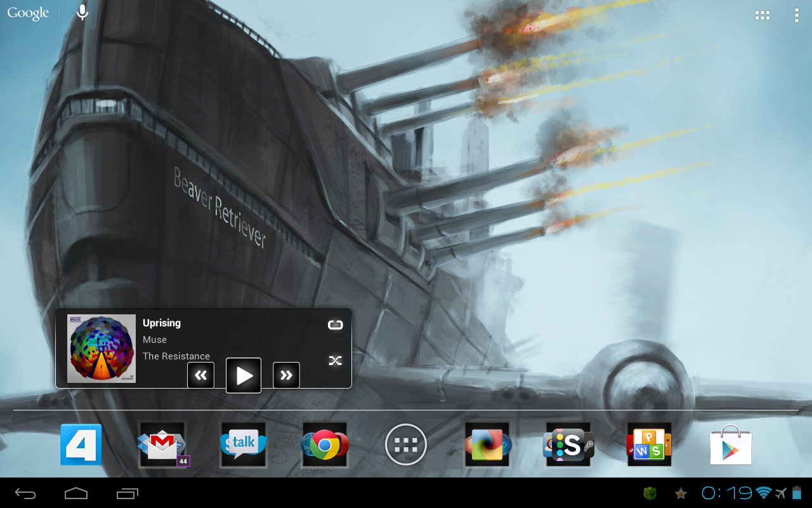The image size is (812, 508).
Task: Toggle shuffle in the music widget
Action: pos(335,361)
